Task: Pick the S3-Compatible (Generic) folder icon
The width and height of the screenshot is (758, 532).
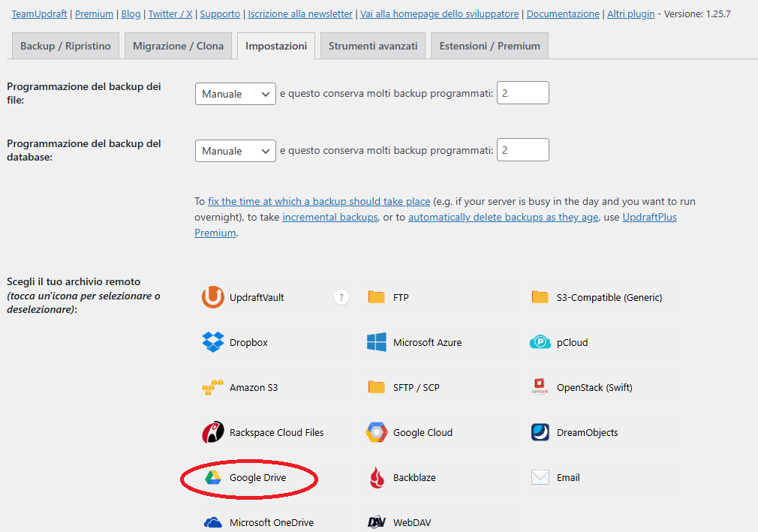Action: click(540, 296)
